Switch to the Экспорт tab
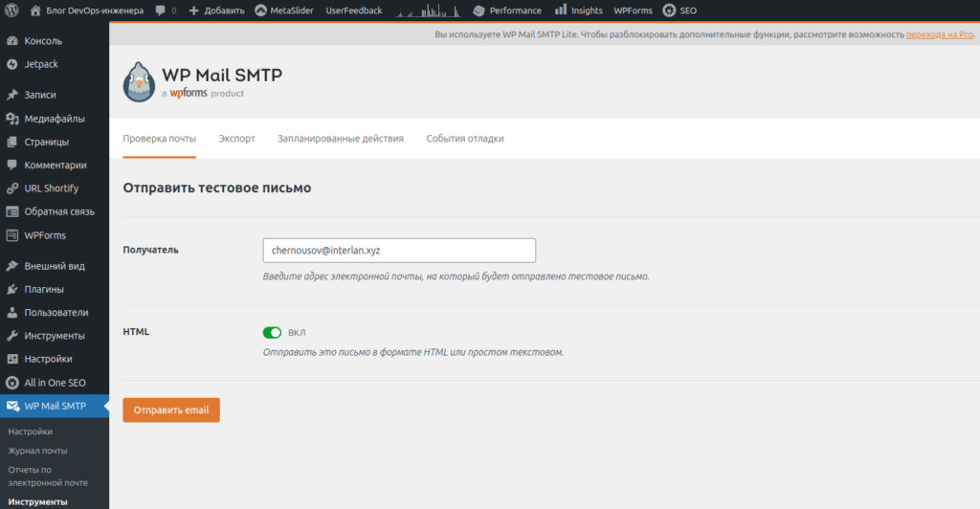This screenshot has width=980, height=509. (x=236, y=139)
